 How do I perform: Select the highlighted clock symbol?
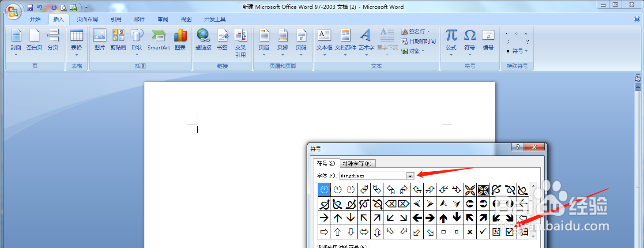(324, 190)
